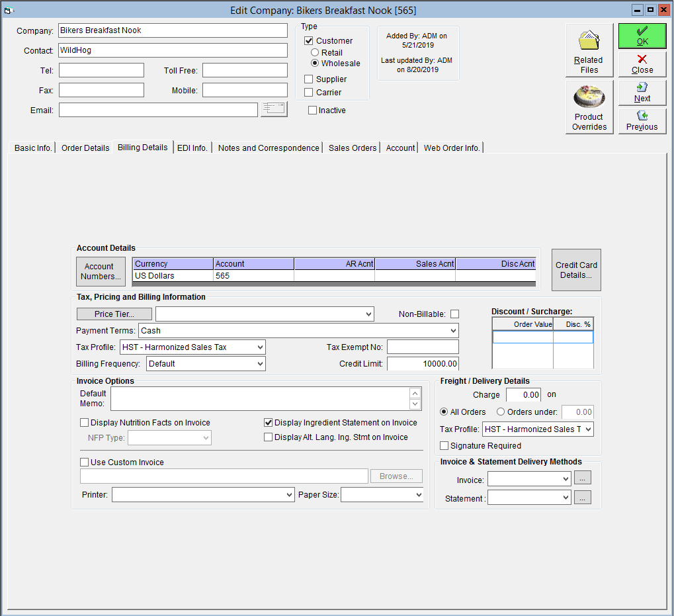
Task: Expand the Payment Terms dropdown
Action: click(453, 331)
